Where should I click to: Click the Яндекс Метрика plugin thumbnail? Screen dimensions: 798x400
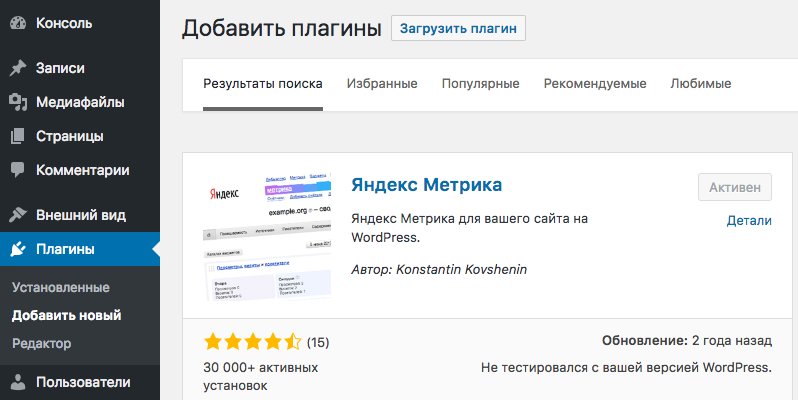pyautogui.click(x=267, y=236)
